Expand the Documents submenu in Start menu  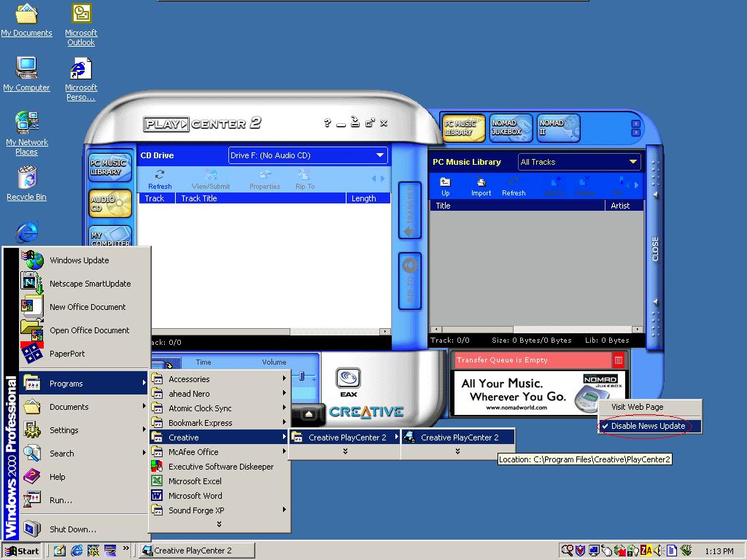[x=85, y=407]
